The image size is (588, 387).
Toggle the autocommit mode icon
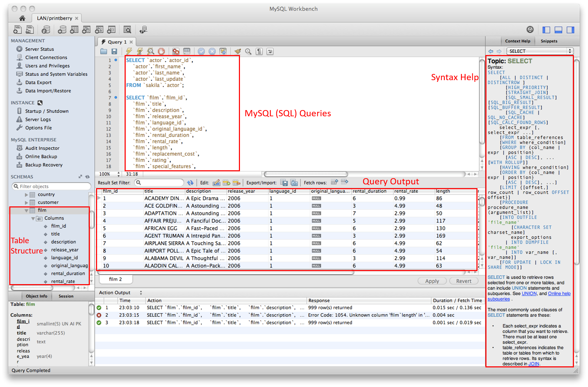pyautogui.click(x=223, y=51)
